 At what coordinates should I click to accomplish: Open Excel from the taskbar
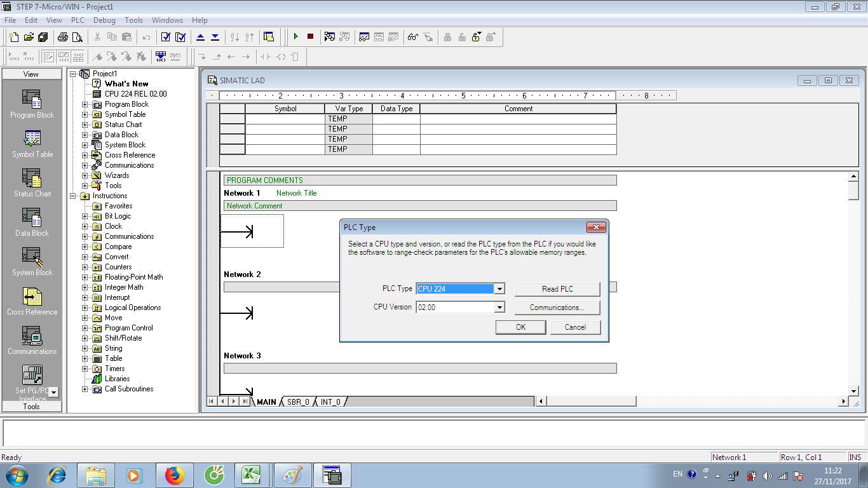pyautogui.click(x=252, y=475)
